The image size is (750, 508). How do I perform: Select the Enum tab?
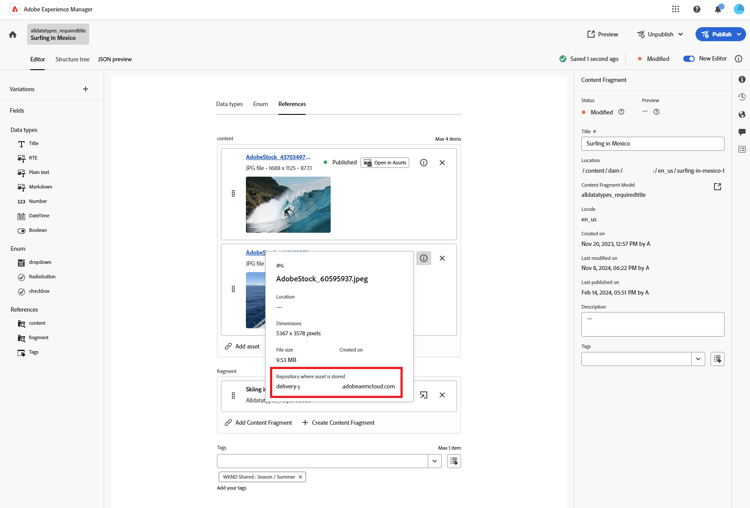[260, 104]
